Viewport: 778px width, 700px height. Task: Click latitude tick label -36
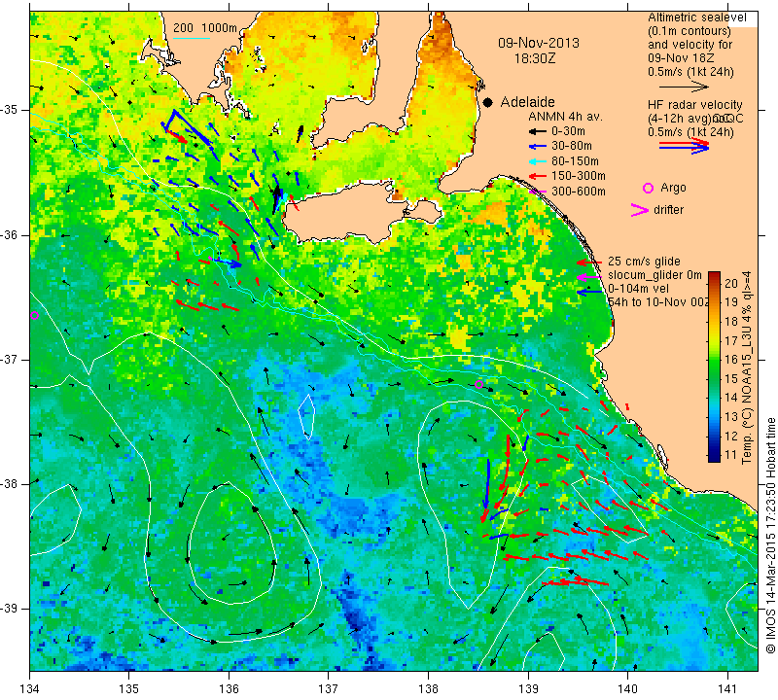(x=10, y=234)
